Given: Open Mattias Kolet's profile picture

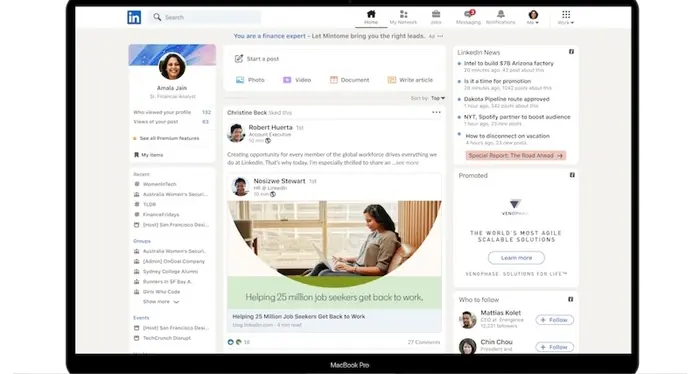Looking at the screenshot, I should point(468,320).
